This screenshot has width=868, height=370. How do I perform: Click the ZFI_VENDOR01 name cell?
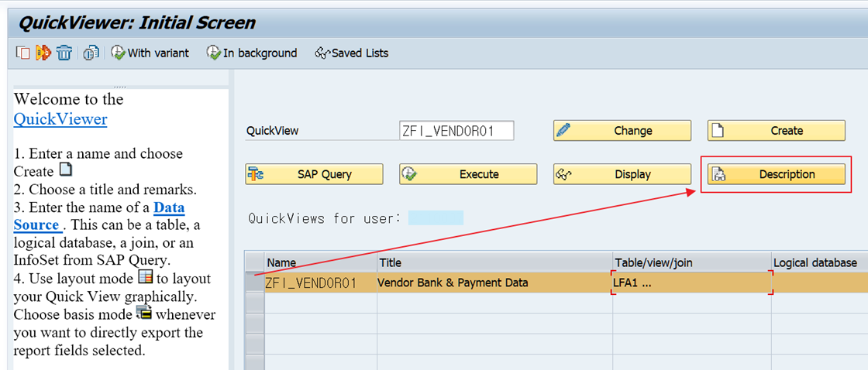point(321,283)
